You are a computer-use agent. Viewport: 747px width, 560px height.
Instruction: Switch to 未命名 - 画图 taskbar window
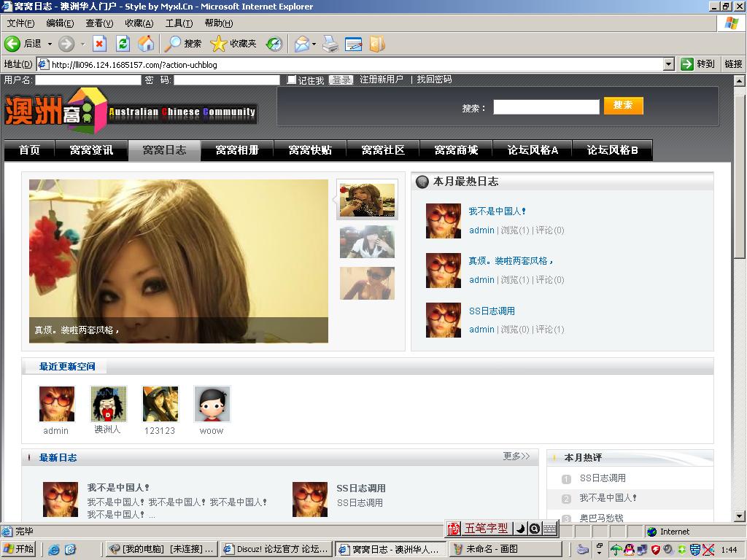(x=505, y=550)
